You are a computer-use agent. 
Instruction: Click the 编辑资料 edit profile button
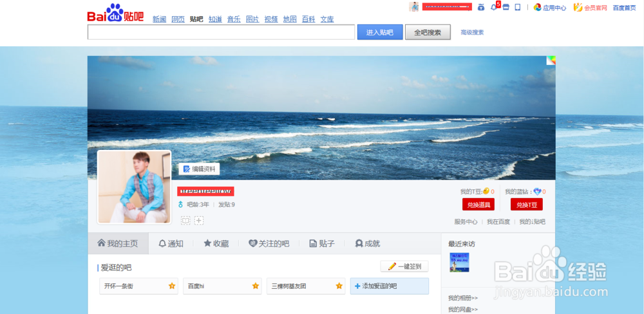pos(199,169)
